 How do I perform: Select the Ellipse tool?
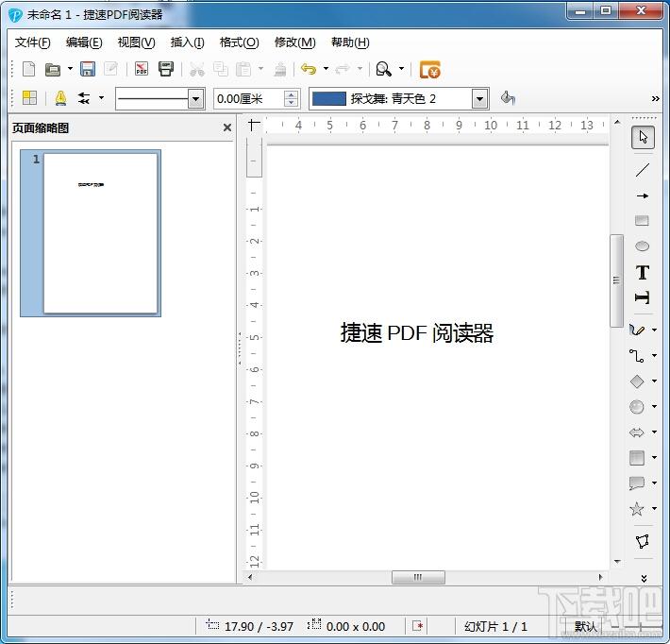click(x=643, y=246)
